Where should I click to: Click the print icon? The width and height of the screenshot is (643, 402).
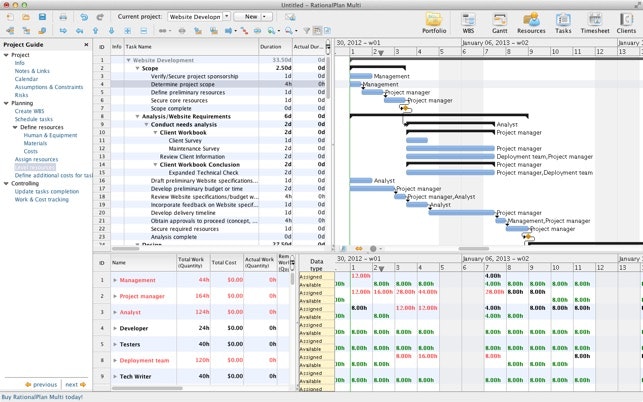(x=63, y=17)
